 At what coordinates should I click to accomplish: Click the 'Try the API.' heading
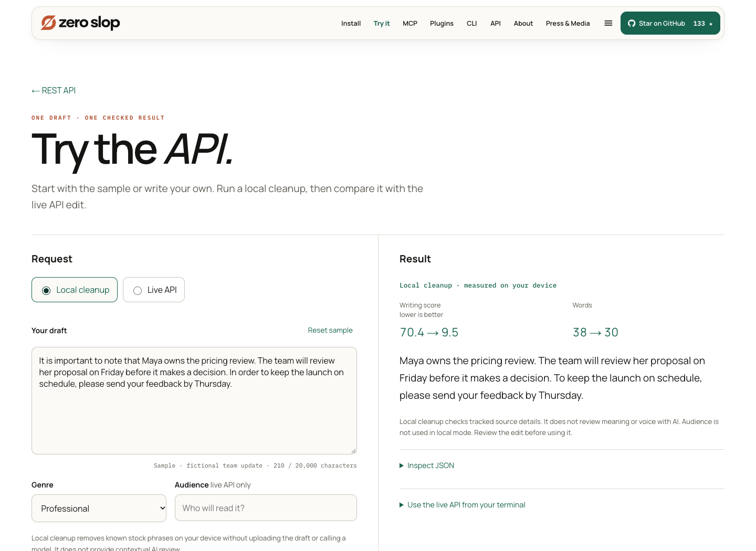[132, 150]
